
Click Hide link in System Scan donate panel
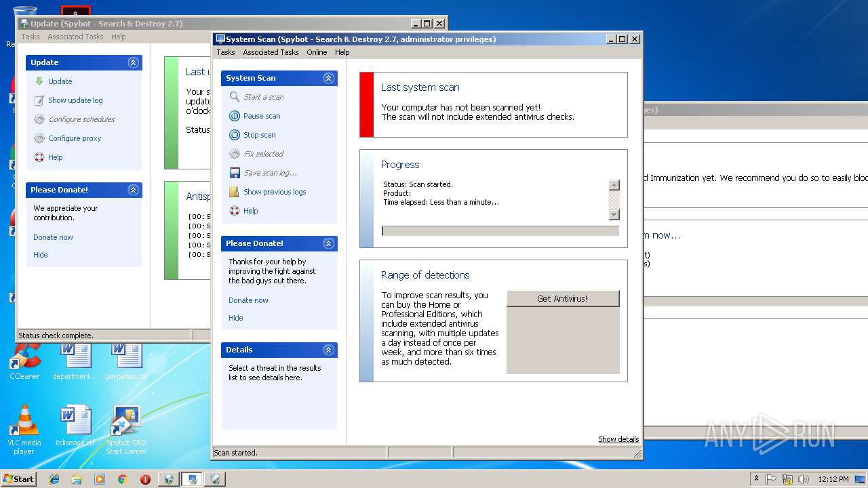coord(235,318)
